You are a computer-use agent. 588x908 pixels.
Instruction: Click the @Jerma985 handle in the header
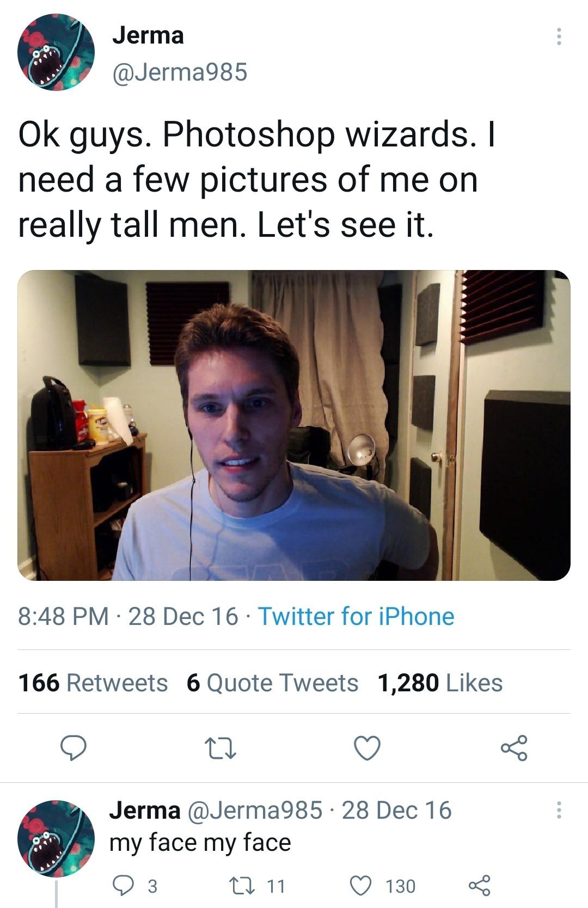pos(180,72)
